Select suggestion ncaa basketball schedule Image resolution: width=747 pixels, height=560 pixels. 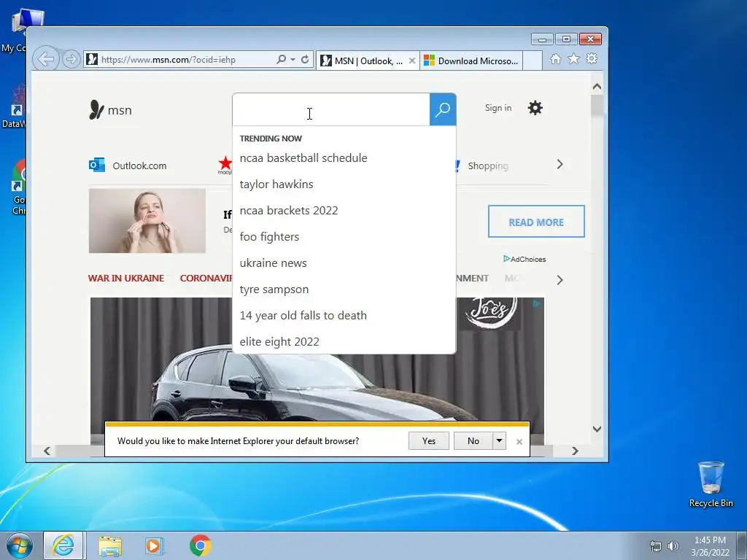pos(303,158)
